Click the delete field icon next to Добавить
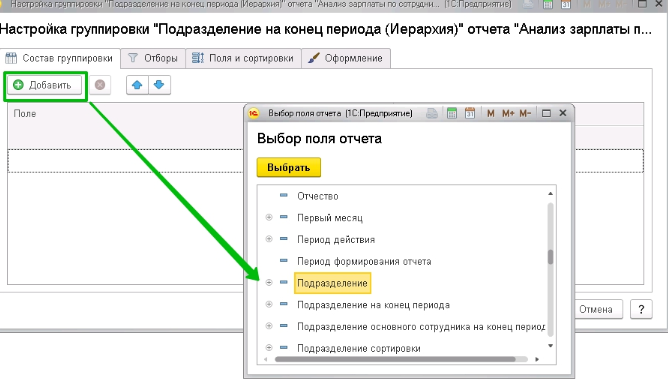This screenshot has height=380, width=668. (x=100, y=85)
